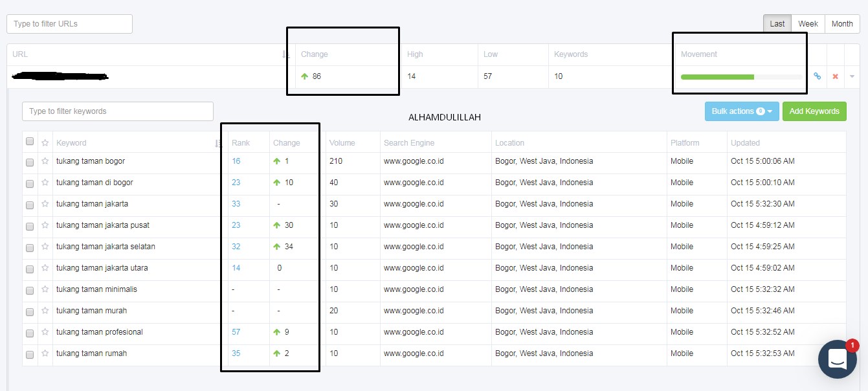Delete the URL with the red X icon

click(835, 76)
